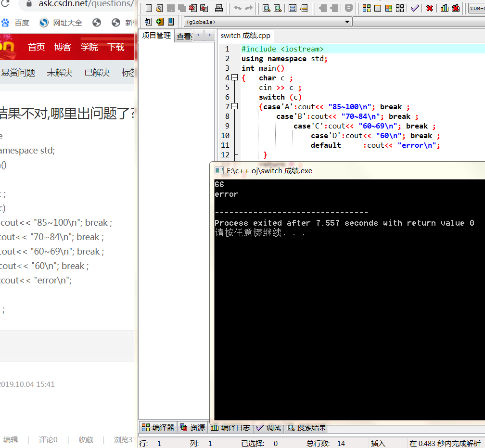Viewport: 485px width, 448px height.
Task: Collapse code fold at line 4
Action: 235,77
